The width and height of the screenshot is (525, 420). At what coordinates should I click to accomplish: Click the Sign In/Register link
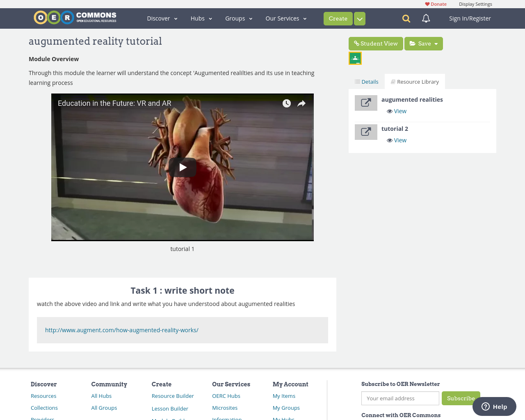pyautogui.click(x=469, y=18)
